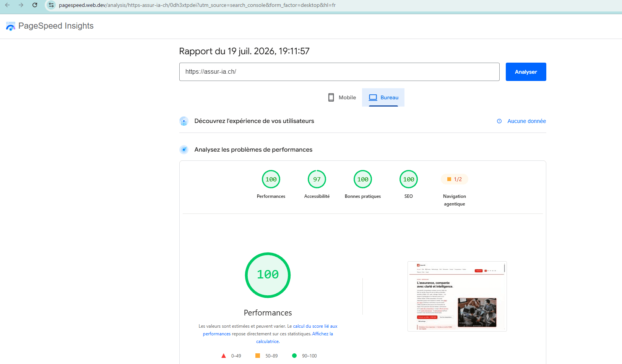Click Analysez les problèmes de performances heading
622x364 pixels.
point(253,150)
